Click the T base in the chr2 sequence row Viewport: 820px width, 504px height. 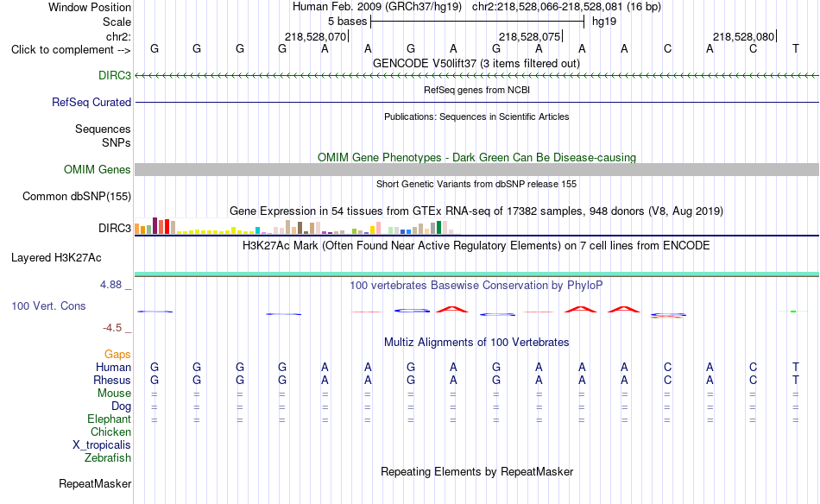[796, 48]
